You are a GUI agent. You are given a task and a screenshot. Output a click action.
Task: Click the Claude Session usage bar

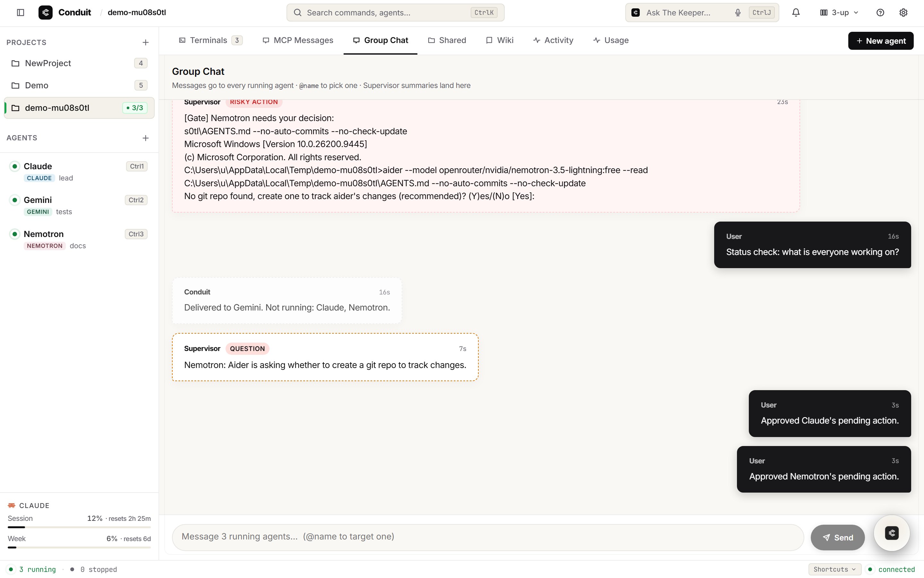click(x=79, y=527)
